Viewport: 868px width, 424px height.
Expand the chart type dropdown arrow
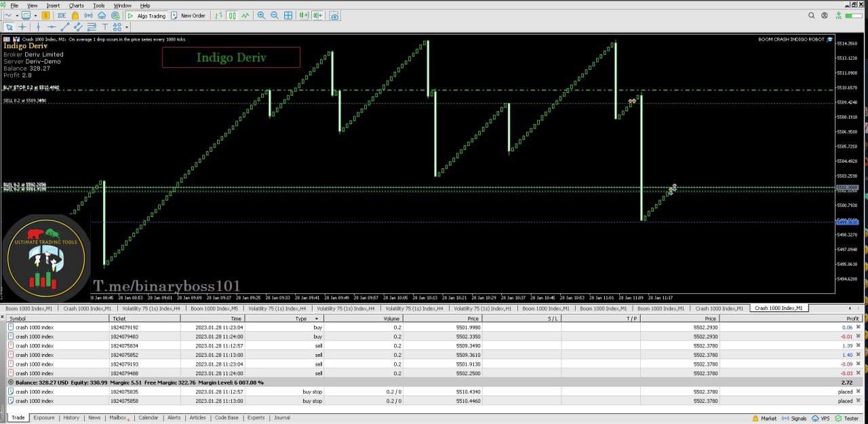tap(16, 16)
